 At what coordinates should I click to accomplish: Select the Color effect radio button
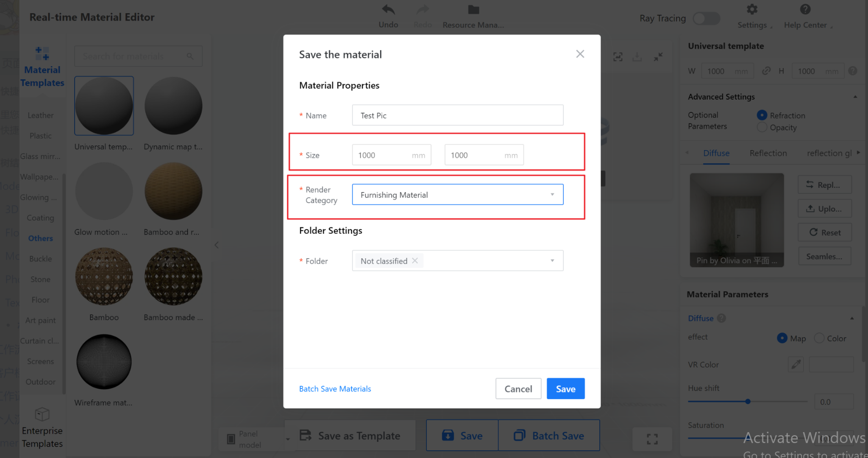point(819,338)
